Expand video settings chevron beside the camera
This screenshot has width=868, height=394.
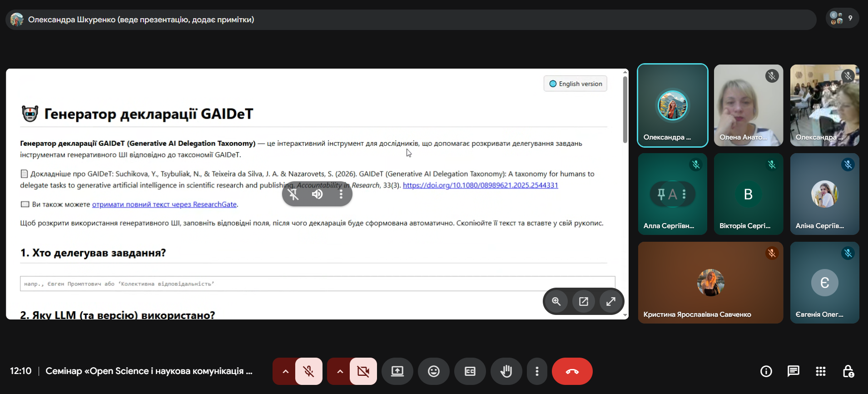tap(340, 371)
